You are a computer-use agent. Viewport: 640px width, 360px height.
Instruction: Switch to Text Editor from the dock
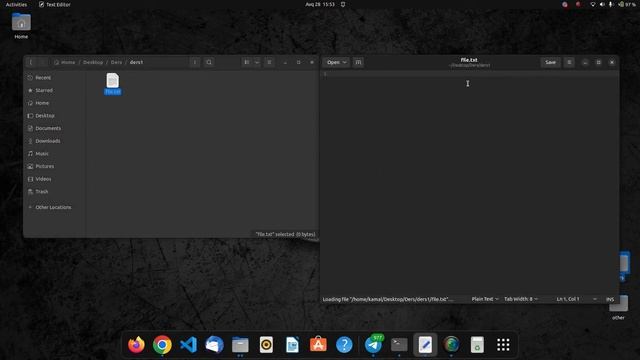425,345
